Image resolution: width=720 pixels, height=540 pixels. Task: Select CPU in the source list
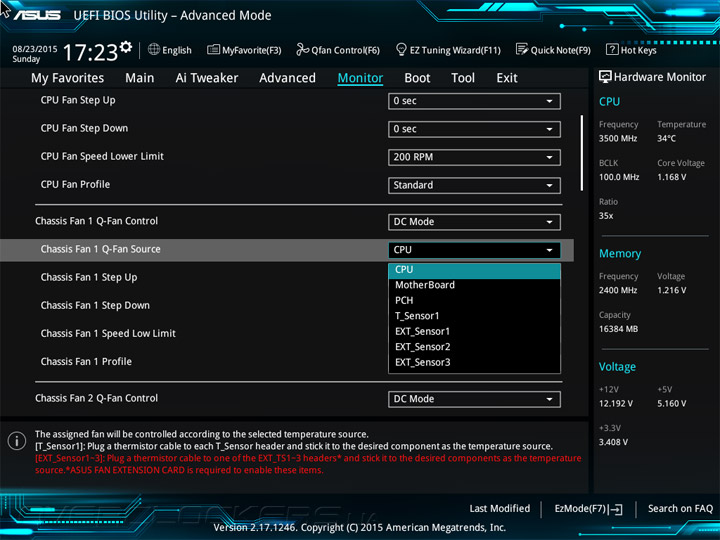(474, 270)
